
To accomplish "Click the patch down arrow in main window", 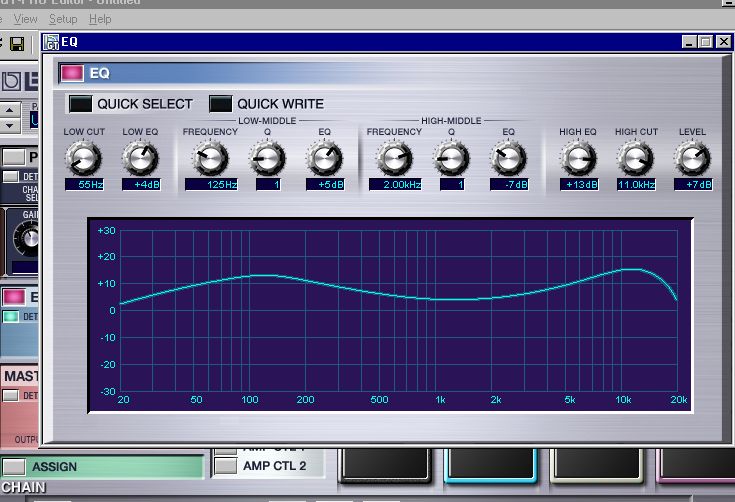I will 9,126.
